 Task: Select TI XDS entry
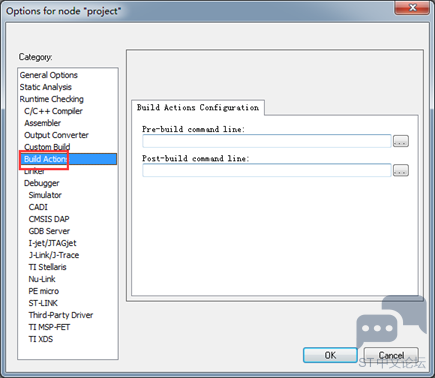[x=41, y=339]
